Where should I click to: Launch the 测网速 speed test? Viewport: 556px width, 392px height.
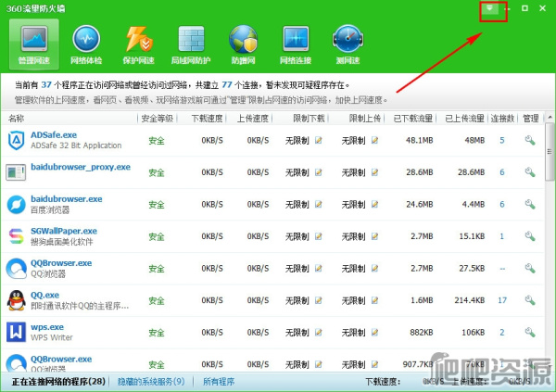[x=347, y=44]
